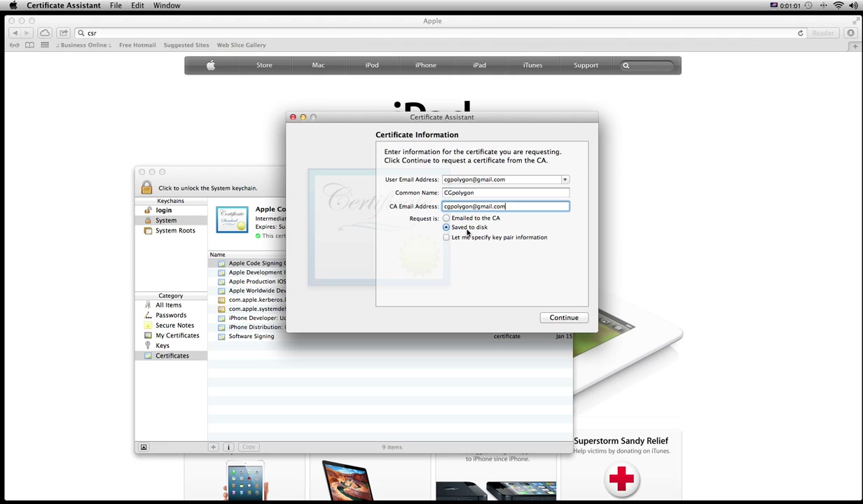The image size is (863, 504).
Task: Open the Certificate Assistant menu
Action: click(x=64, y=6)
